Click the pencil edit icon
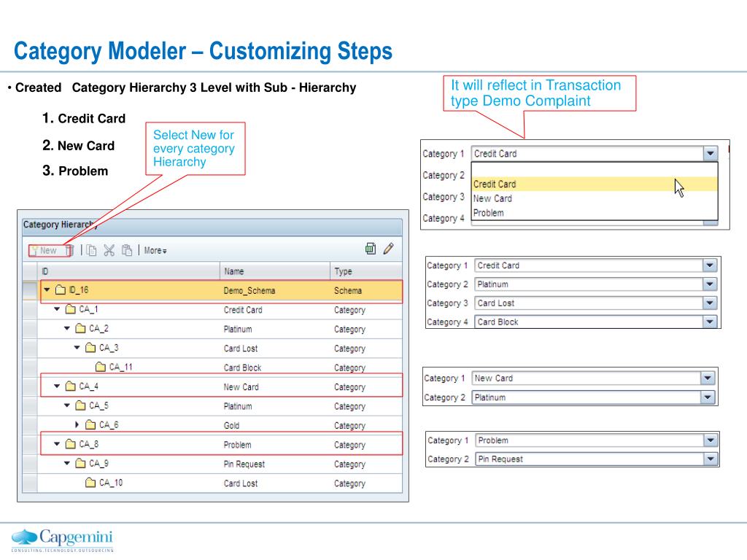747x560 pixels. [388, 249]
